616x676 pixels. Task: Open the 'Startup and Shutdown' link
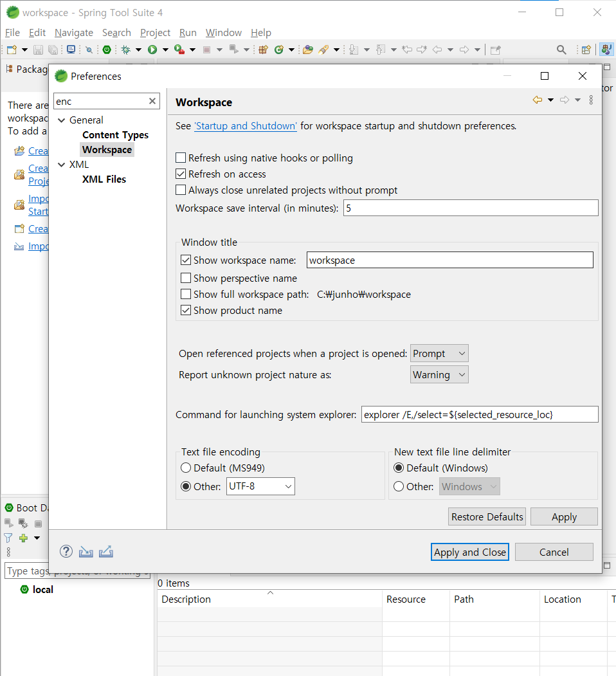(x=246, y=126)
